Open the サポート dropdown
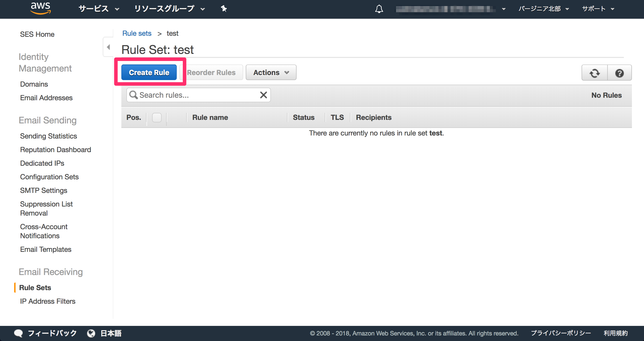The width and height of the screenshot is (644, 341). click(x=598, y=9)
